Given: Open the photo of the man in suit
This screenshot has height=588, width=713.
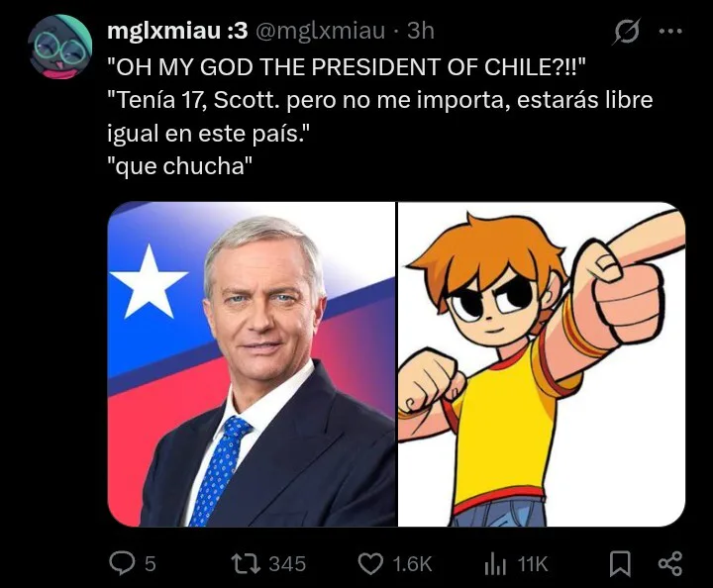Looking at the screenshot, I should coord(252,364).
